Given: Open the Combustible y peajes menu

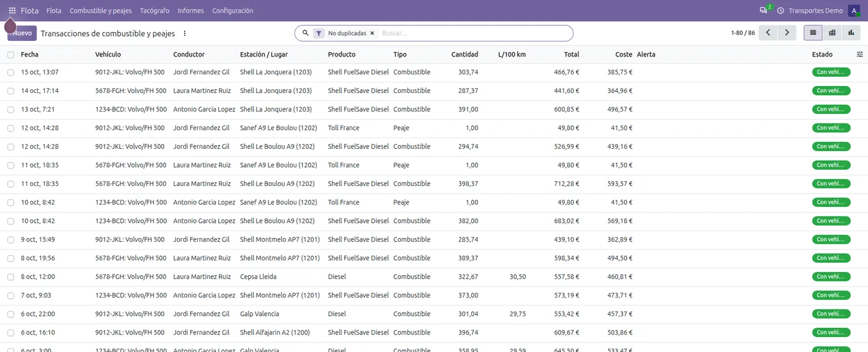Looking at the screenshot, I should tap(100, 11).
